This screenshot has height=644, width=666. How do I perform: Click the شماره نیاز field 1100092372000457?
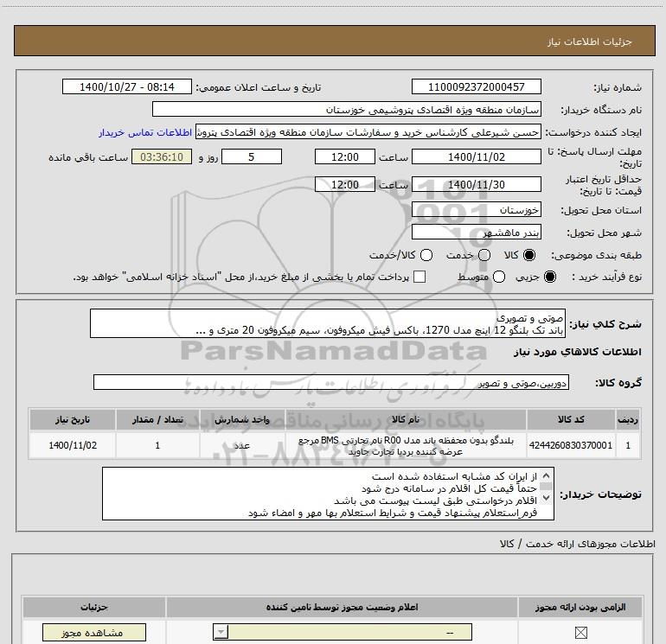tap(476, 86)
